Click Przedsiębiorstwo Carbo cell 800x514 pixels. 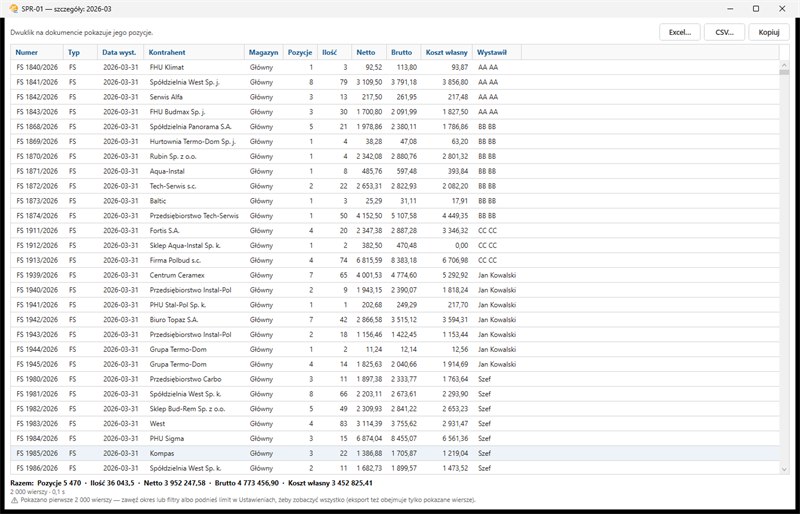(185, 379)
